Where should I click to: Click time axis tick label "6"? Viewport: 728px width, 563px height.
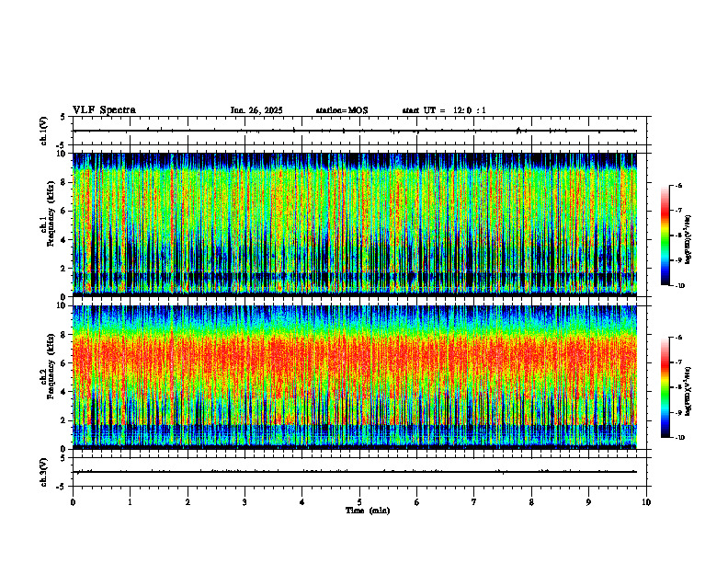point(417,502)
